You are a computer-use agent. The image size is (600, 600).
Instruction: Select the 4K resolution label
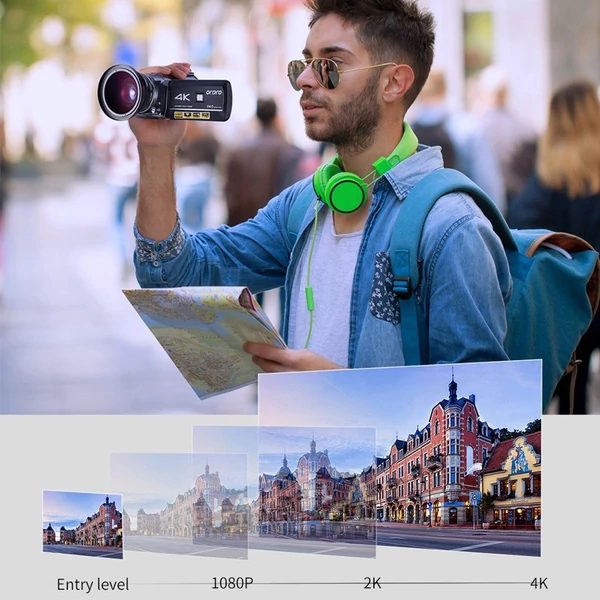tap(539, 584)
